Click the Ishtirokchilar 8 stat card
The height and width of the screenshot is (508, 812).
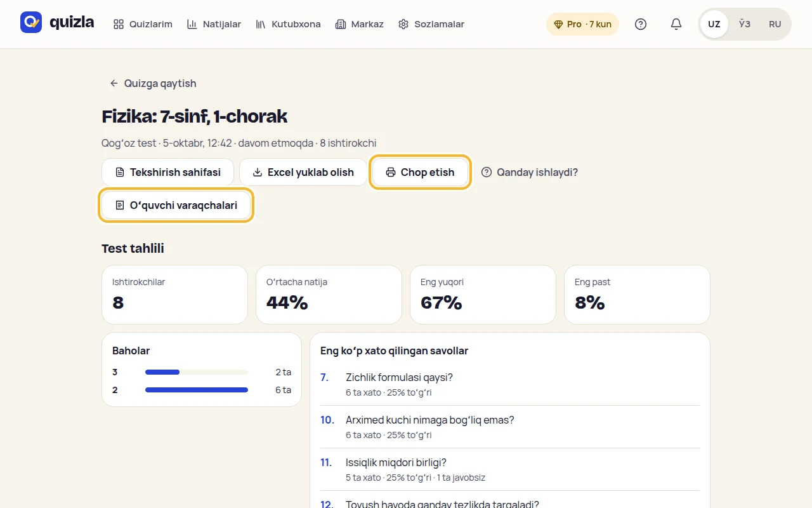(x=174, y=295)
